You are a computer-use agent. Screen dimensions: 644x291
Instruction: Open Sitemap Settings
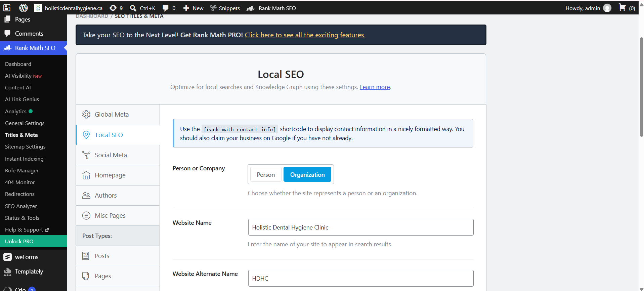[25, 147]
